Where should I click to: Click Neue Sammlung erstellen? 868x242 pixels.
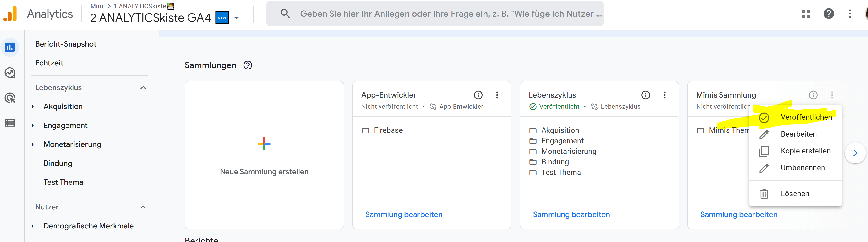[x=264, y=171]
